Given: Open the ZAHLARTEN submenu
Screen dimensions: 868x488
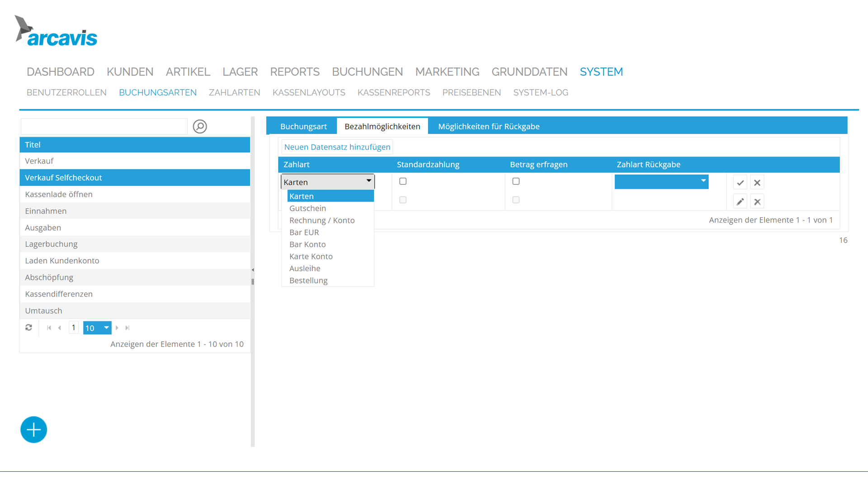Looking at the screenshot, I should pos(234,93).
